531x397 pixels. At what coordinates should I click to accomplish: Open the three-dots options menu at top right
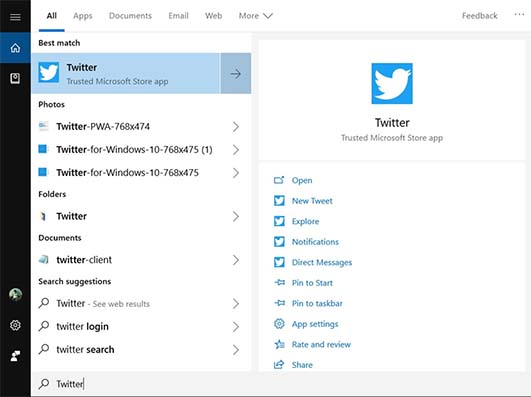coord(519,15)
